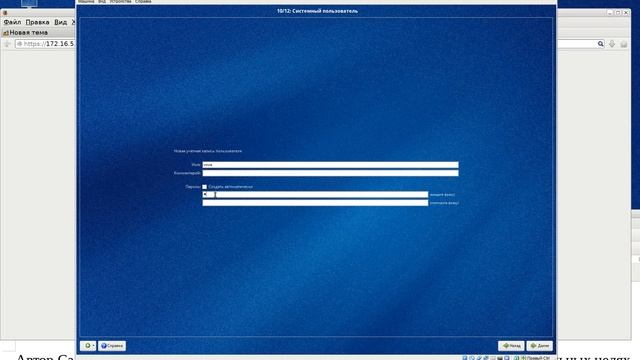Image resolution: width=640 pixels, height=360 pixels.
Task: Open the green gear dropdown button
Action: click(x=88, y=346)
